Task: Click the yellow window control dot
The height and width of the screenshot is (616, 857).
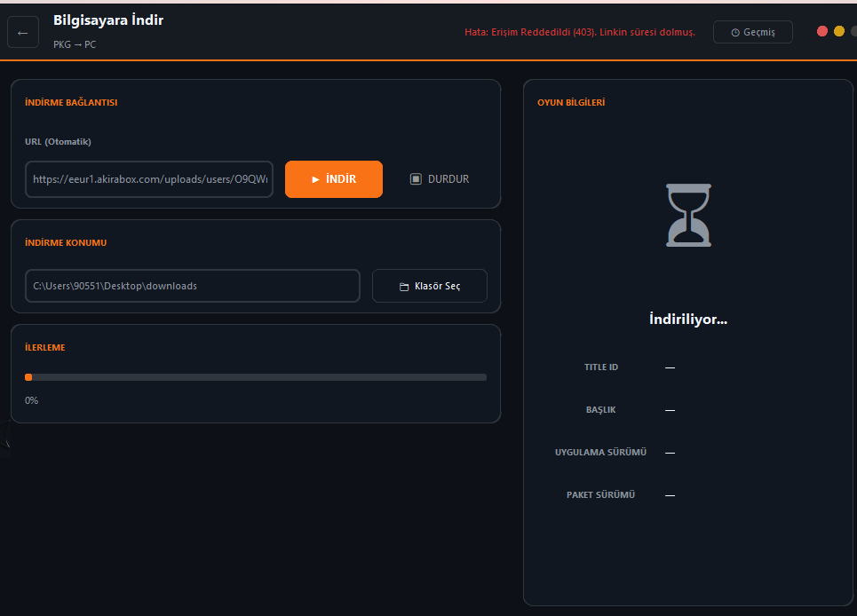Action: 839,32
